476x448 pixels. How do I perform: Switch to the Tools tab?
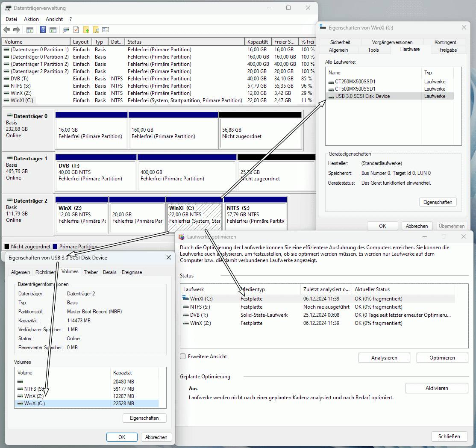[373, 50]
